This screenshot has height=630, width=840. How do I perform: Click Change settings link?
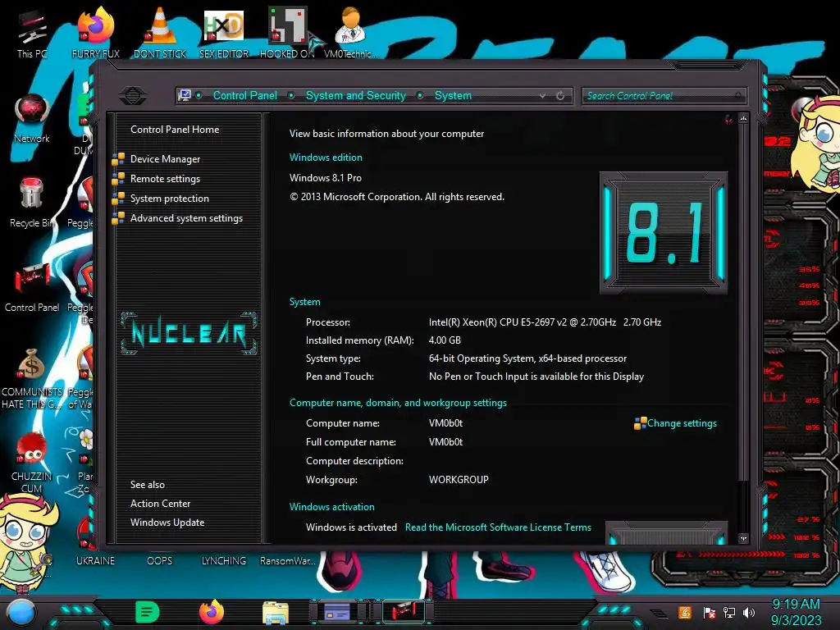[x=682, y=423]
